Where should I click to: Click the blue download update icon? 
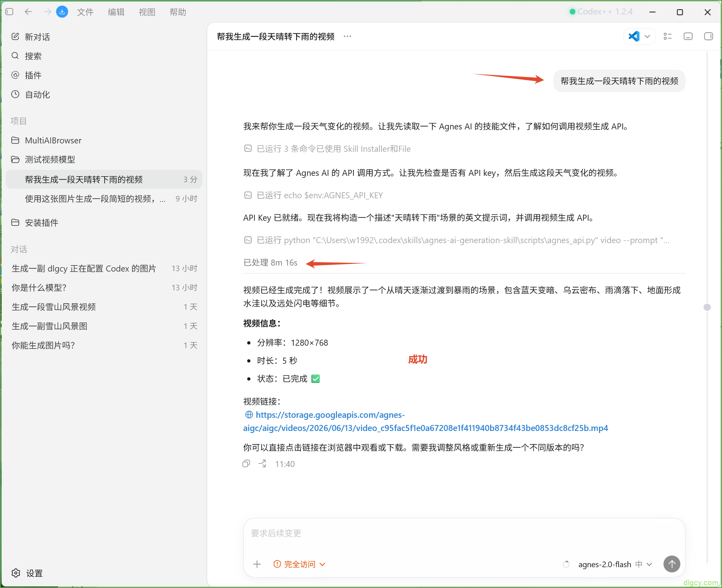tap(62, 12)
